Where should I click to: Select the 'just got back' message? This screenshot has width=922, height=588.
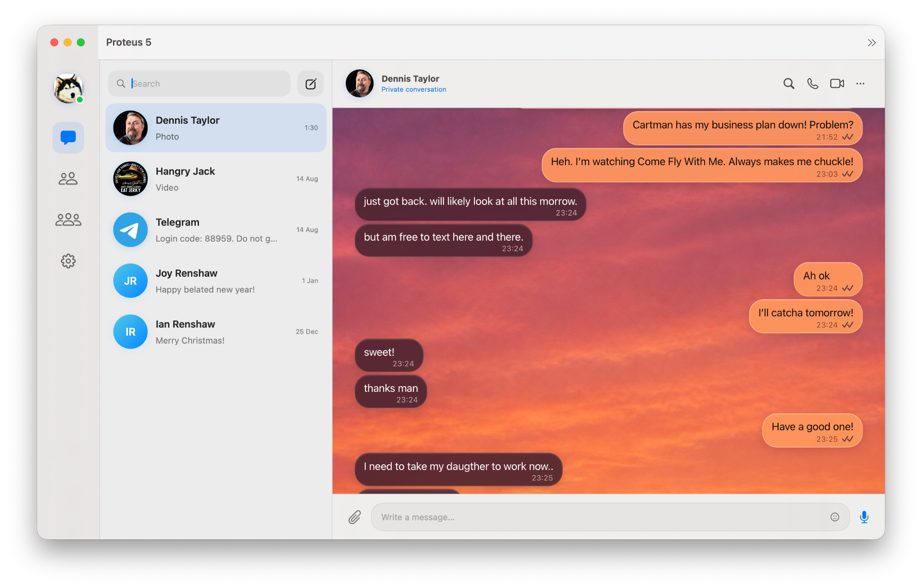[470, 205]
